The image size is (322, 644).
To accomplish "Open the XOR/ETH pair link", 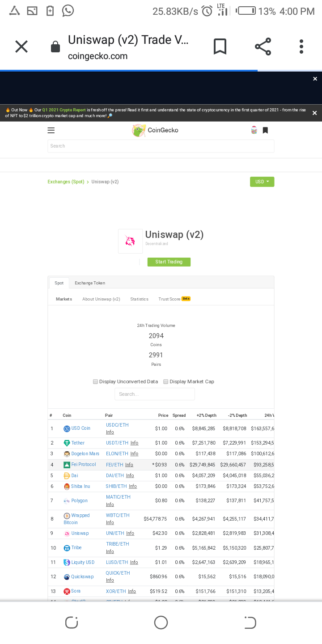I will coord(116,591).
